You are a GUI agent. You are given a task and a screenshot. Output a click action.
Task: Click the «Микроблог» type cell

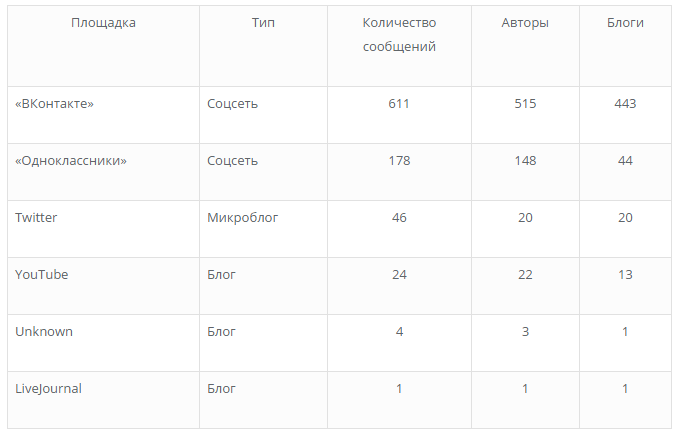(241, 218)
